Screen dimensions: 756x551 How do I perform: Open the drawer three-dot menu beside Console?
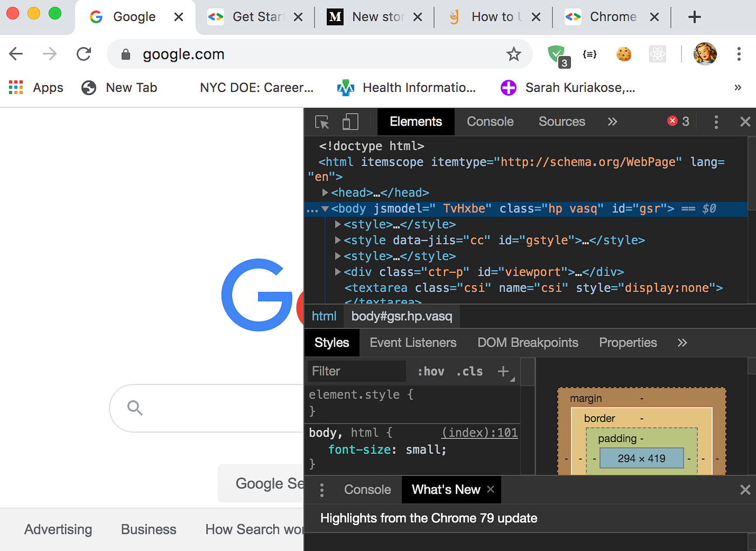[x=322, y=490]
